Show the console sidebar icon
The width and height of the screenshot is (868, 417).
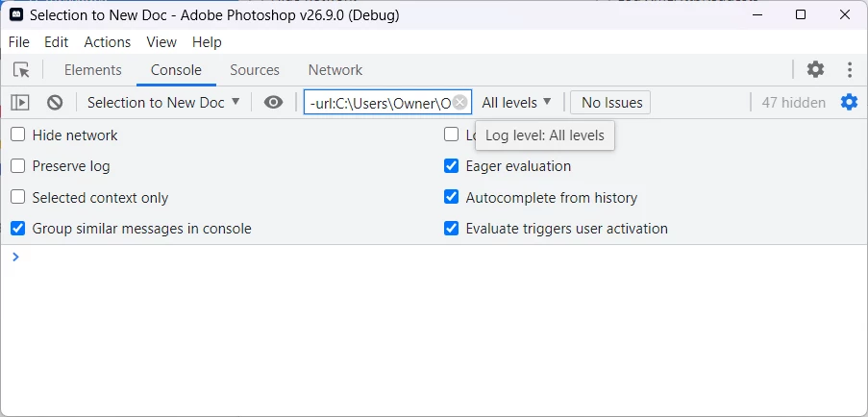[x=20, y=103]
